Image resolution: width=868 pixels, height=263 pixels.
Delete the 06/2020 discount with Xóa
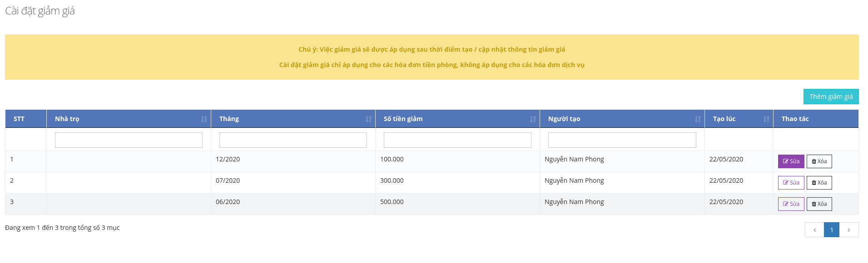click(x=819, y=204)
